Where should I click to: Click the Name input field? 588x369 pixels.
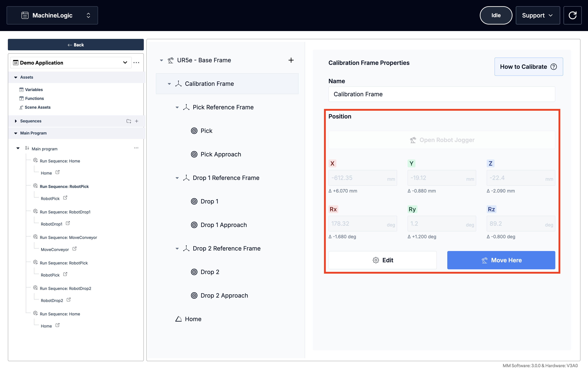442,94
